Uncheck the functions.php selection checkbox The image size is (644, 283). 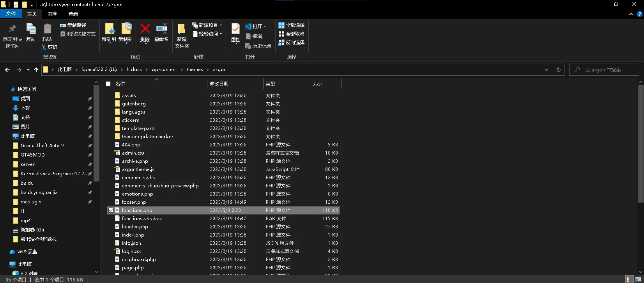point(111,210)
